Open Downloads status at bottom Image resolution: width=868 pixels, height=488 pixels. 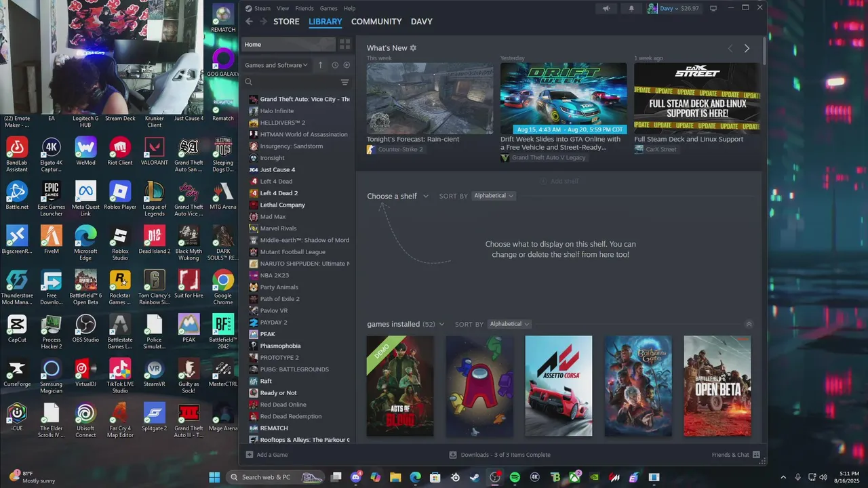click(x=500, y=455)
